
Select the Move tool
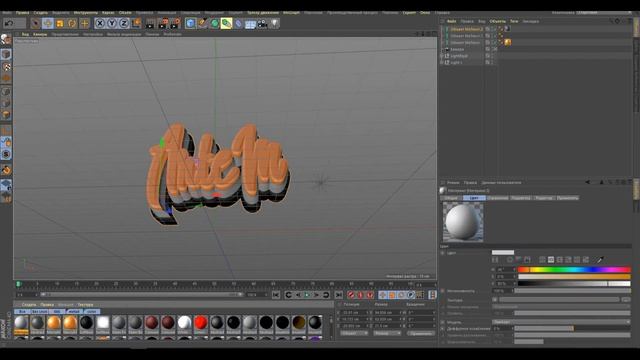coord(48,23)
